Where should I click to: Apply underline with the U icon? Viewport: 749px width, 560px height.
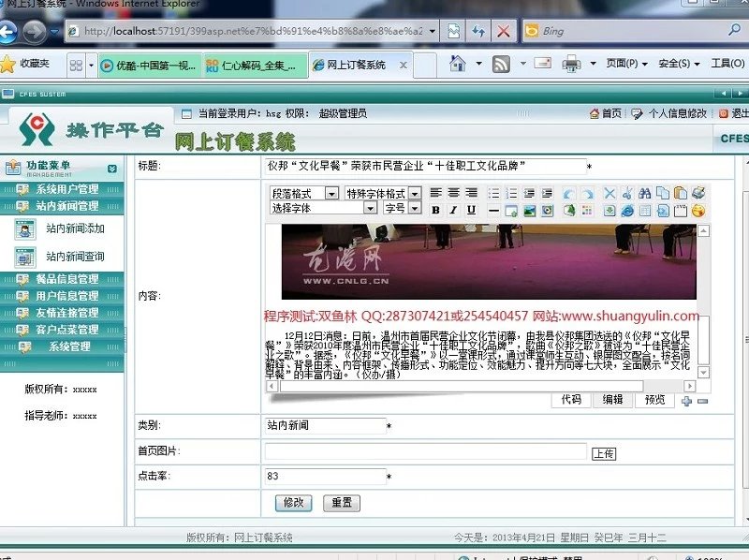point(471,210)
